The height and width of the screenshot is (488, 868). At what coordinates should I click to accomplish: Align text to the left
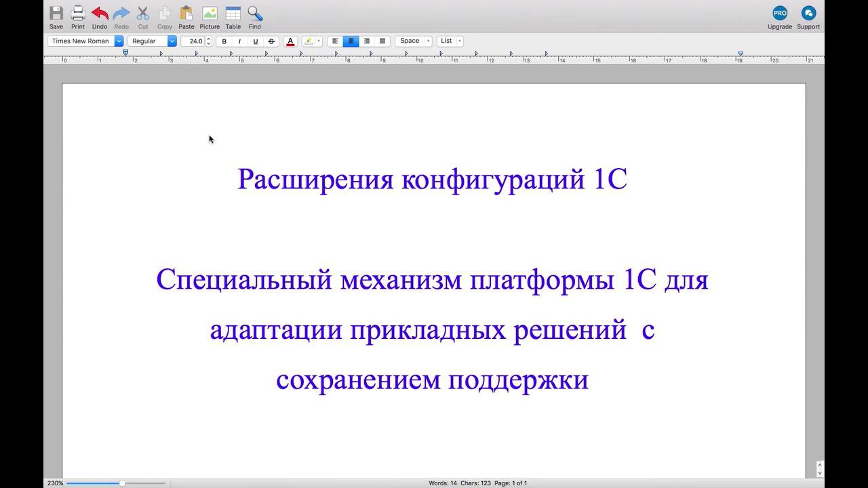(x=335, y=41)
